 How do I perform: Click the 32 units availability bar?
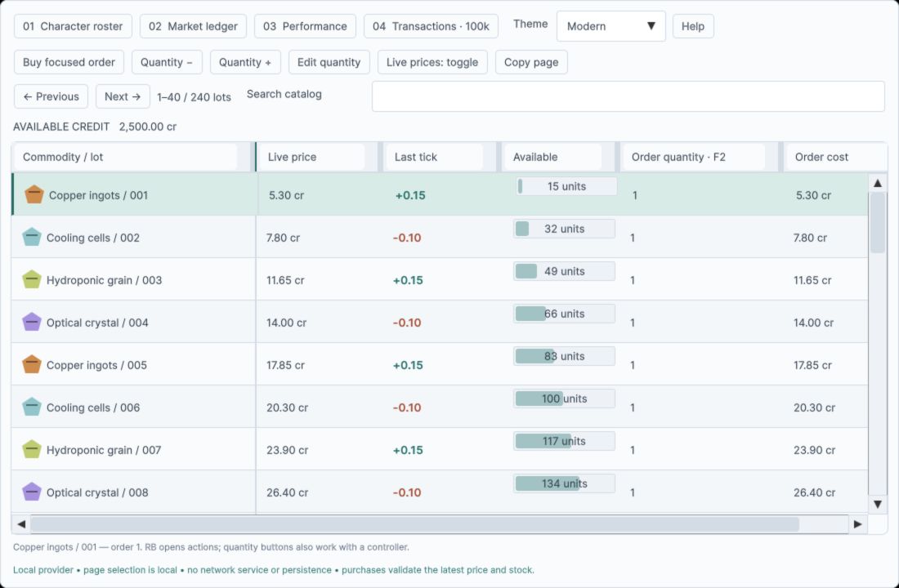pos(564,229)
